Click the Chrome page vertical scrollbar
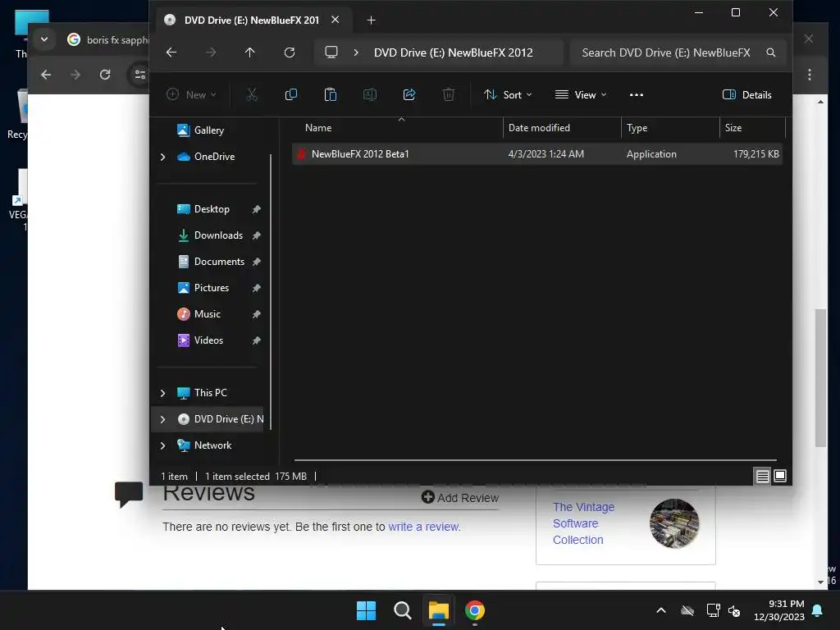Image resolution: width=840 pixels, height=630 pixels. tap(820, 377)
